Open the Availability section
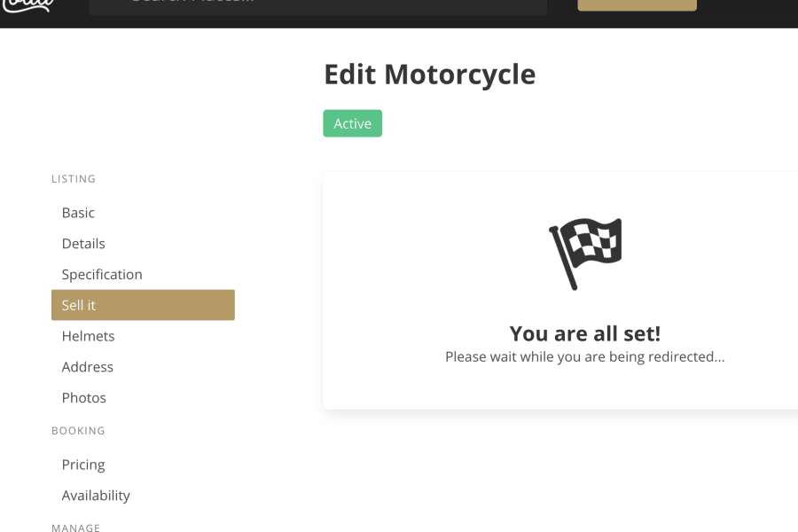 coord(96,496)
